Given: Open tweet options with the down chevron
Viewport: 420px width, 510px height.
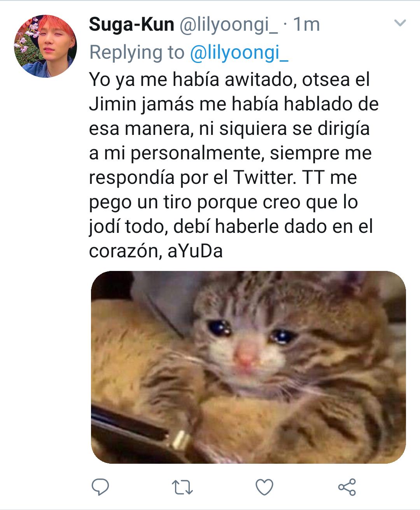Looking at the screenshot, I should 400,23.
